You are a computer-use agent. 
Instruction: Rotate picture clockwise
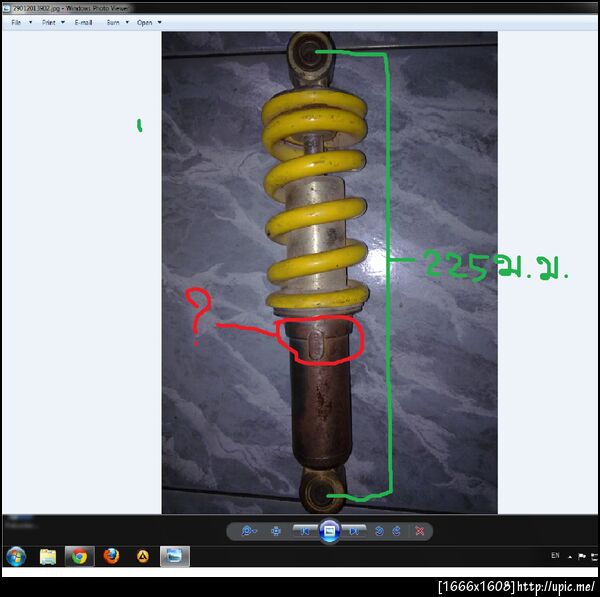(x=396, y=531)
